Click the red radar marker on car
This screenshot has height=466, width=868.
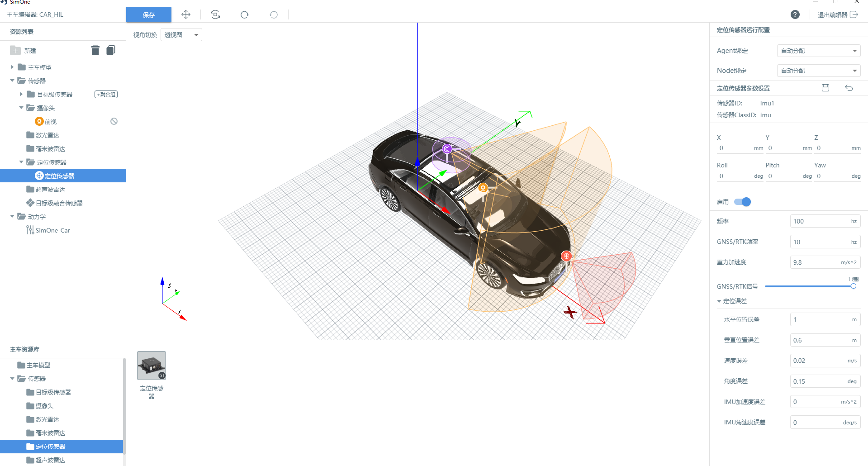tap(566, 256)
